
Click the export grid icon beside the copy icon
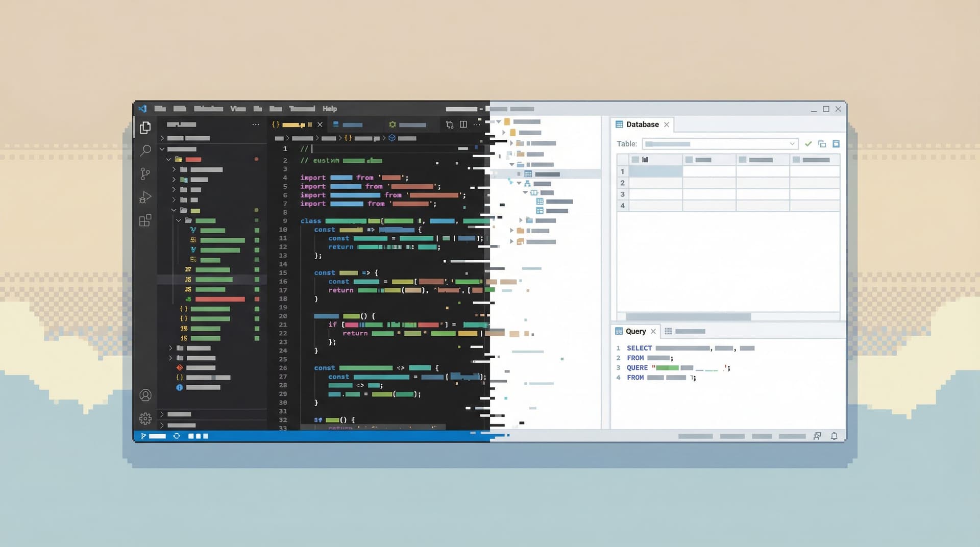point(836,143)
